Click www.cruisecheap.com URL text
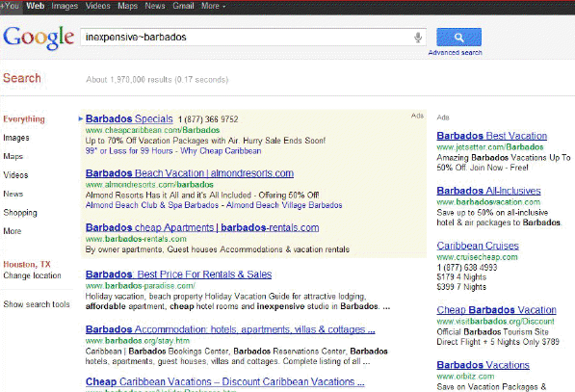Screen dimensions: 575x392 (477, 257)
